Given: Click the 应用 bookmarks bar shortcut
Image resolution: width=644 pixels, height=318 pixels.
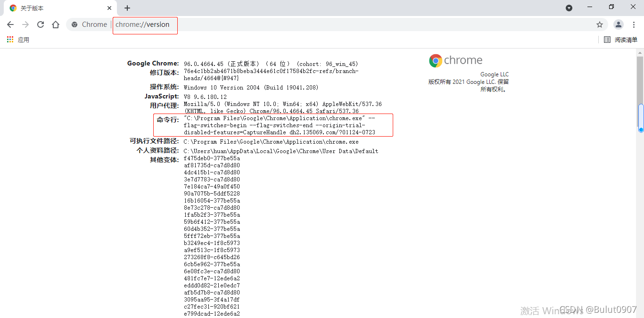Looking at the screenshot, I should coord(24,40).
